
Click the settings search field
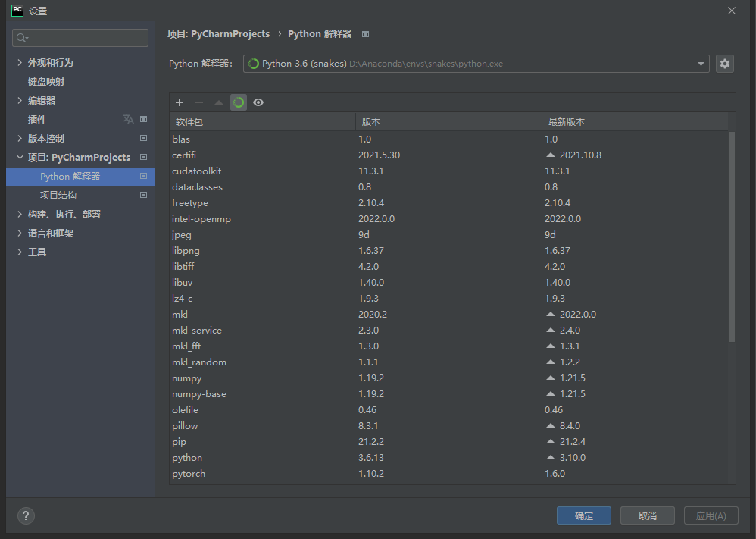pyautogui.click(x=80, y=38)
